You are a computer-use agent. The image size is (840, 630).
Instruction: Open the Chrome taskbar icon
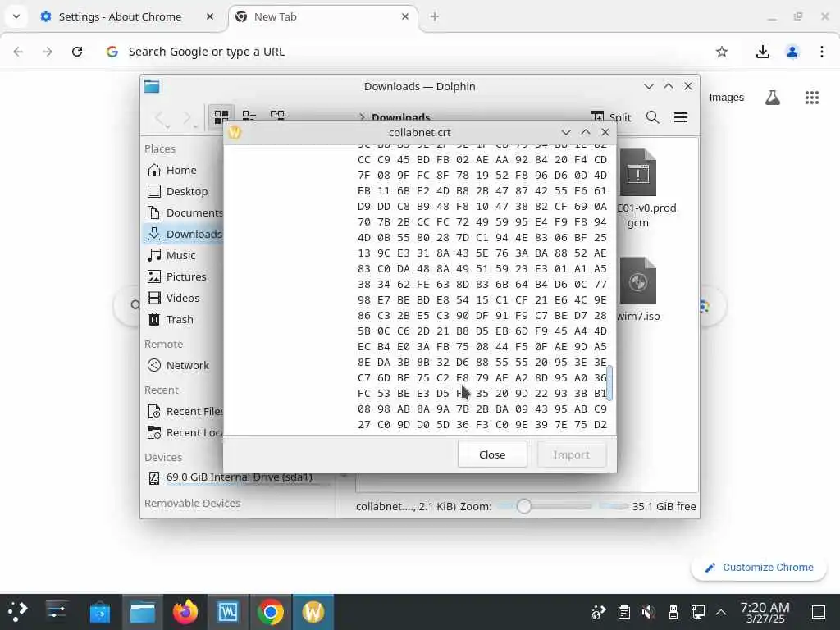tap(271, 612)
